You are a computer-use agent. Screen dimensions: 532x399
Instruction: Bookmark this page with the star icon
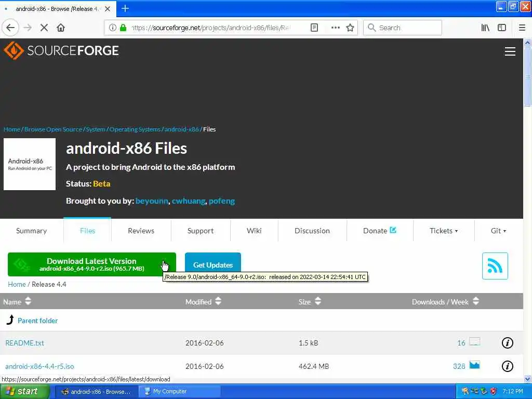click(350, 28)
